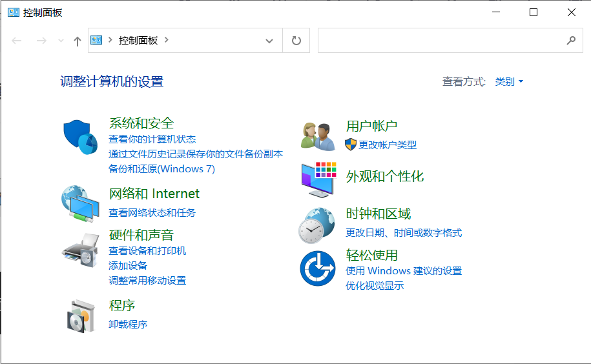This screenshot has width=591, height=364.
Task: Open the 类别 view mode dropdown
Action: pyautogui.click(x=509, y=82)
